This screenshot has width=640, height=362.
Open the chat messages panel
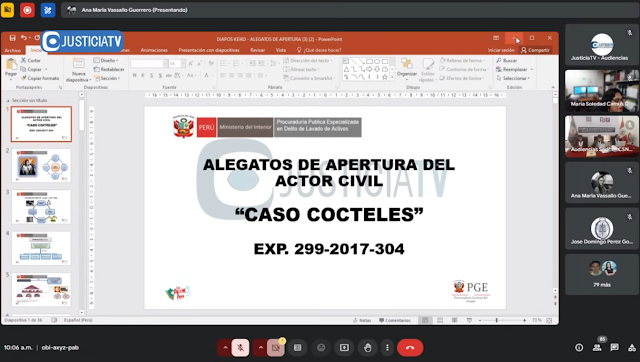(x=615, y=348)
